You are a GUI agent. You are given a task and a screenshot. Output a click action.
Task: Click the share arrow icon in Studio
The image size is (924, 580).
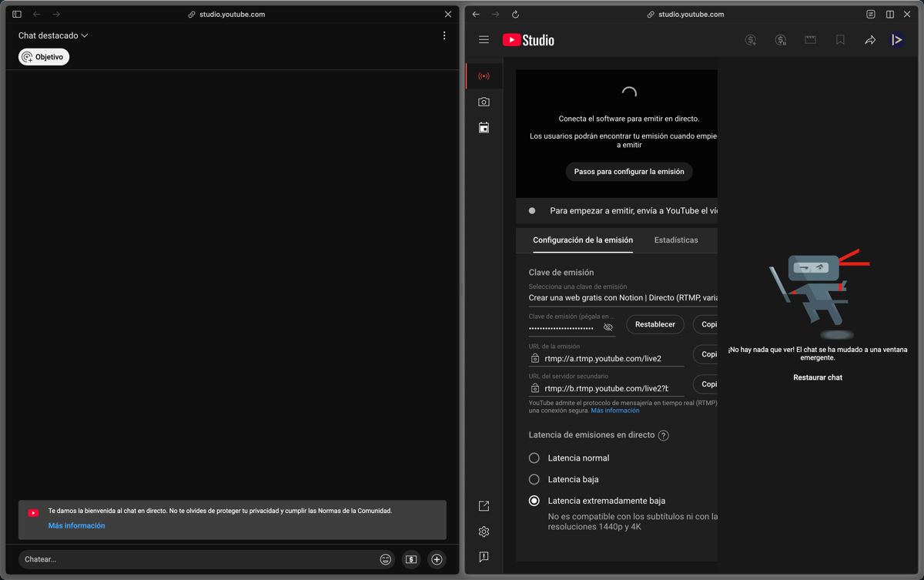(x=870, y=40)
